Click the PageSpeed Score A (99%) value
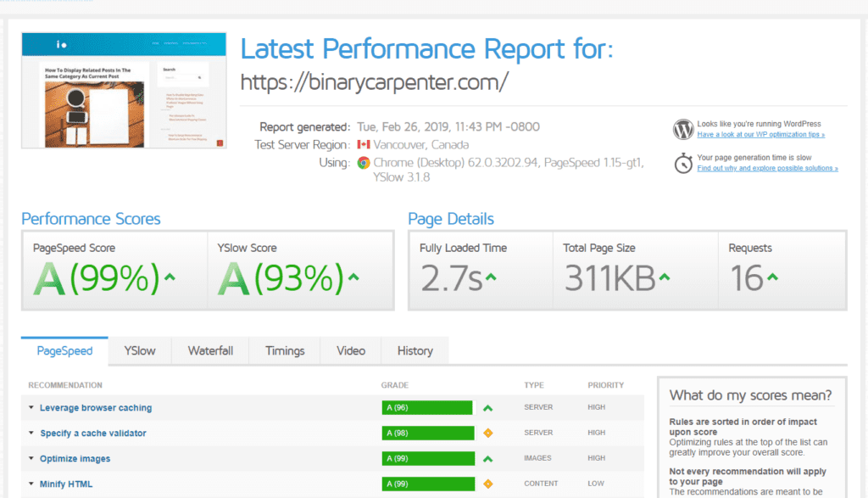Screen dimensions: 868x498 point(97,277)
